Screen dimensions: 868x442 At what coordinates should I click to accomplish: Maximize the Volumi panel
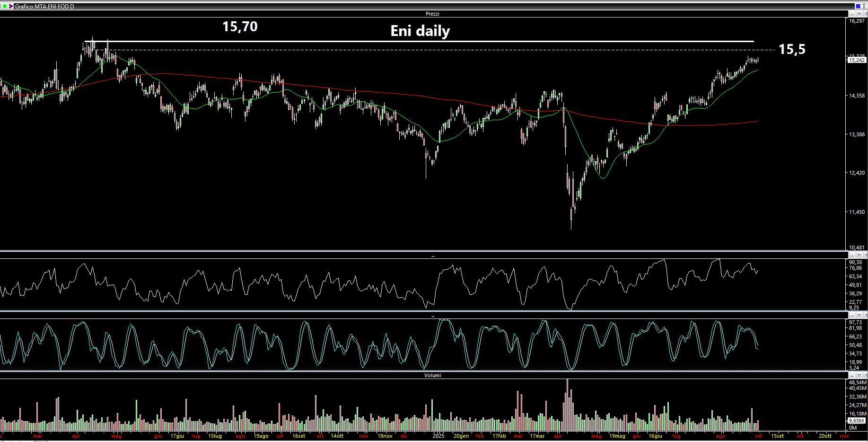click(859, 375)
